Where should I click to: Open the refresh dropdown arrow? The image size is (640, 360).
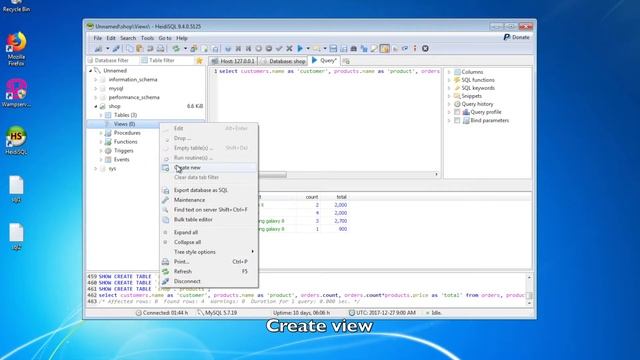click(185, 49)
